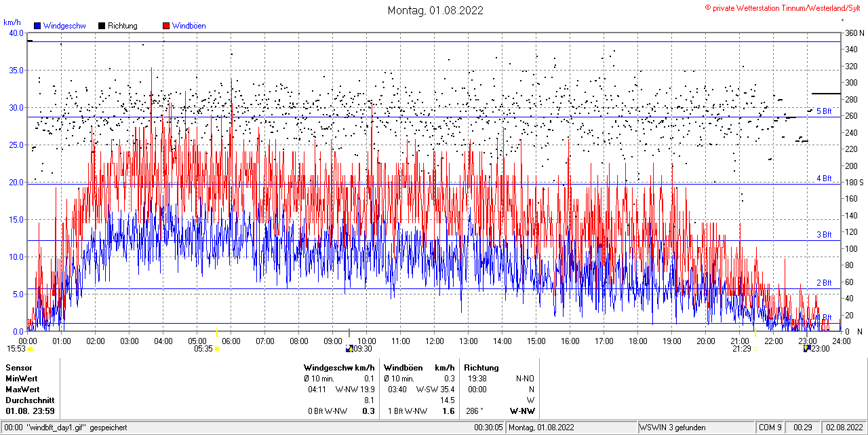Click the grey time tick marker near 09:30
This screenshot has width=868, height=435.
point(349,333)
